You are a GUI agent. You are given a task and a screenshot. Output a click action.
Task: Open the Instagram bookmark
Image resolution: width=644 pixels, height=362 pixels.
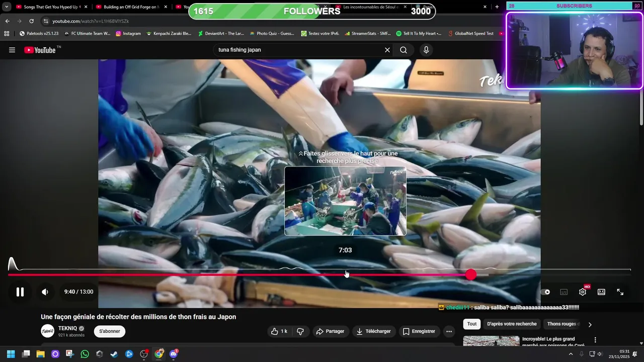tap(128, 34)
